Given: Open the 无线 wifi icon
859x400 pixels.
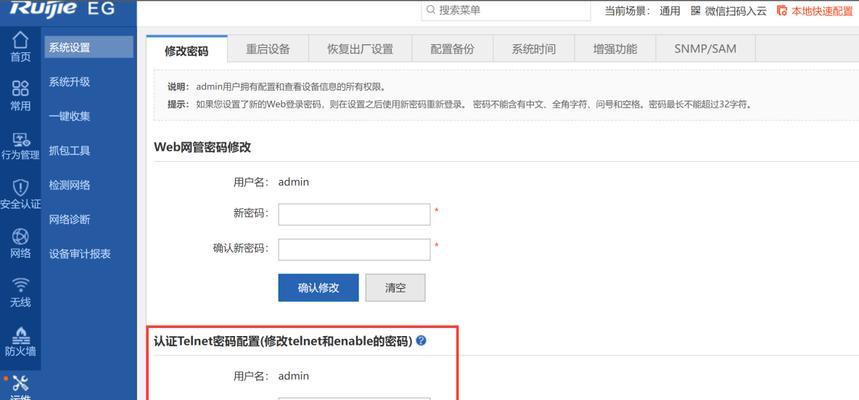Looking at the screenshot, I should point(20,285).
